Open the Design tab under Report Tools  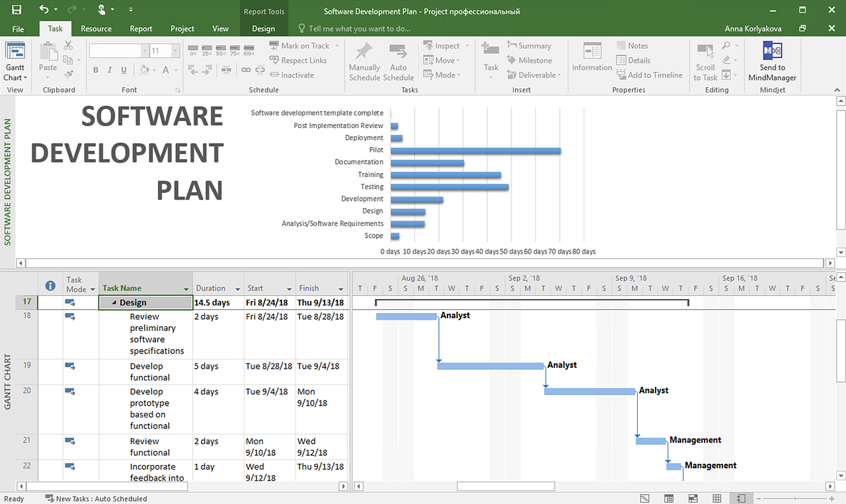[x=263, y=28]
